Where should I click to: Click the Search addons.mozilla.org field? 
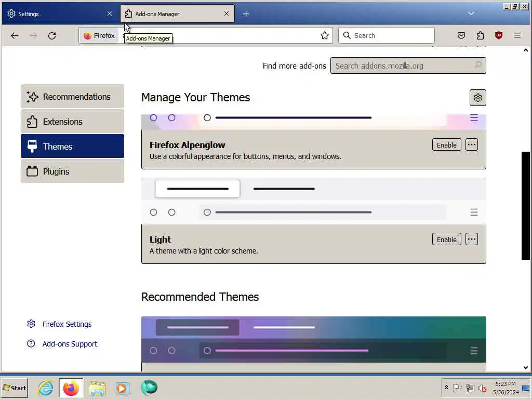pos(408,66)
